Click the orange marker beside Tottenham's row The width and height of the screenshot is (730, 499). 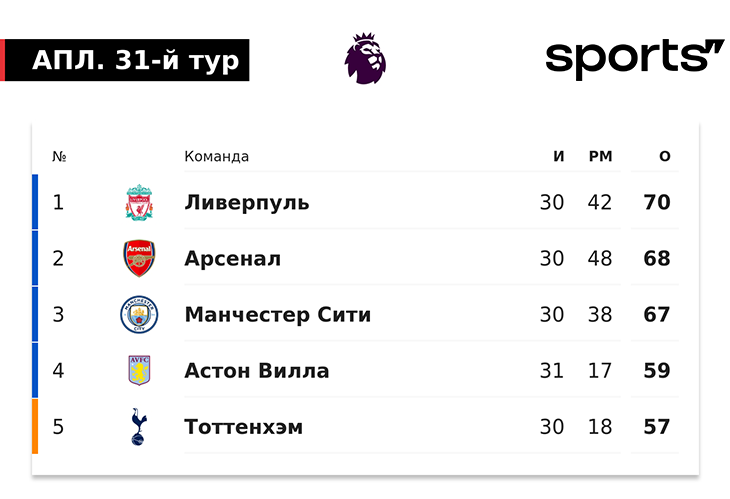coord(35,427)
